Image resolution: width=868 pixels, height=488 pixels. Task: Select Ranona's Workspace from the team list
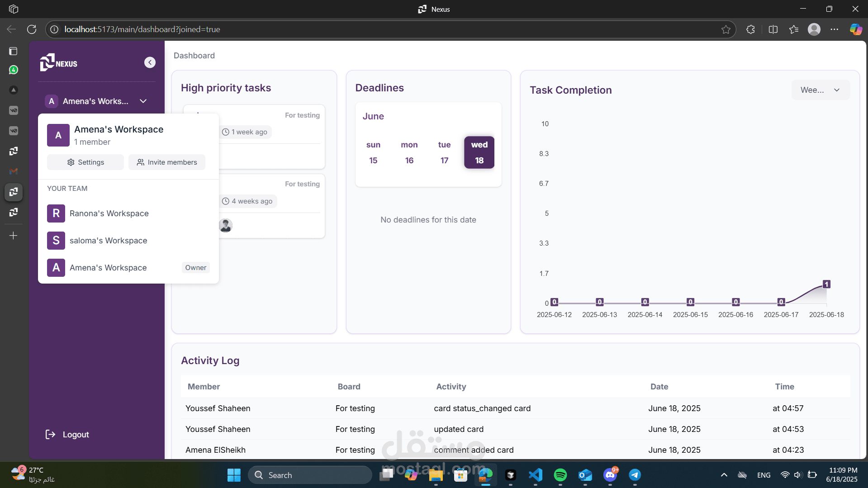[x=109, y=213]
